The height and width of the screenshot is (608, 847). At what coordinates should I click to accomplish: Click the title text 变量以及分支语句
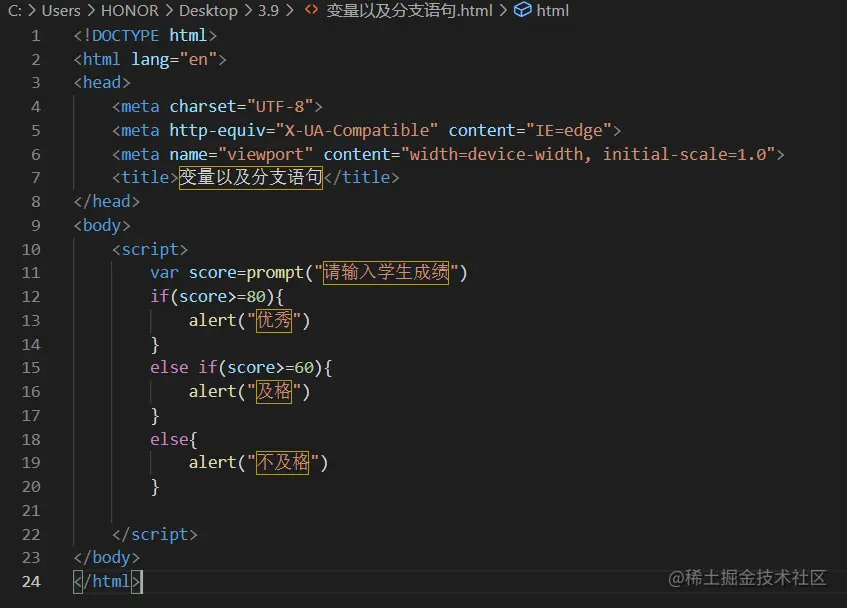[251, 177]
